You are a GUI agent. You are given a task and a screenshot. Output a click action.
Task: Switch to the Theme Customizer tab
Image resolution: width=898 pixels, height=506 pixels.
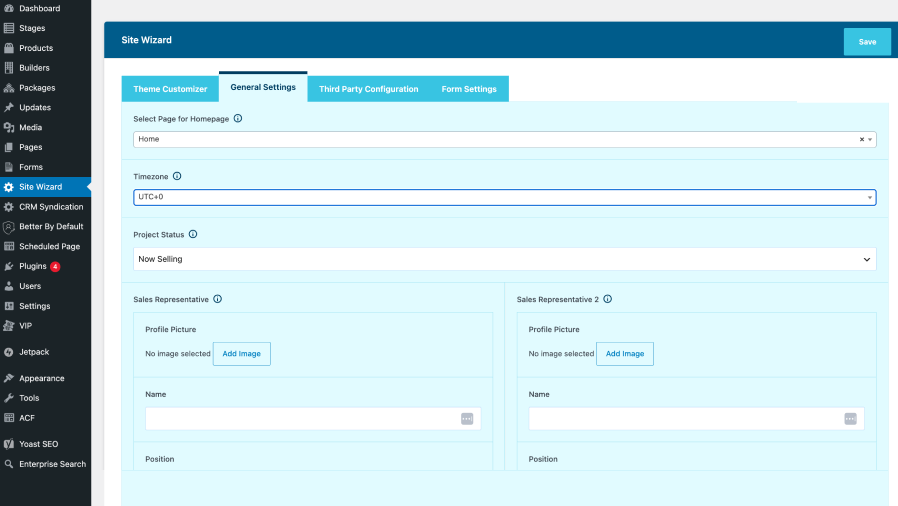click(170, 89)
